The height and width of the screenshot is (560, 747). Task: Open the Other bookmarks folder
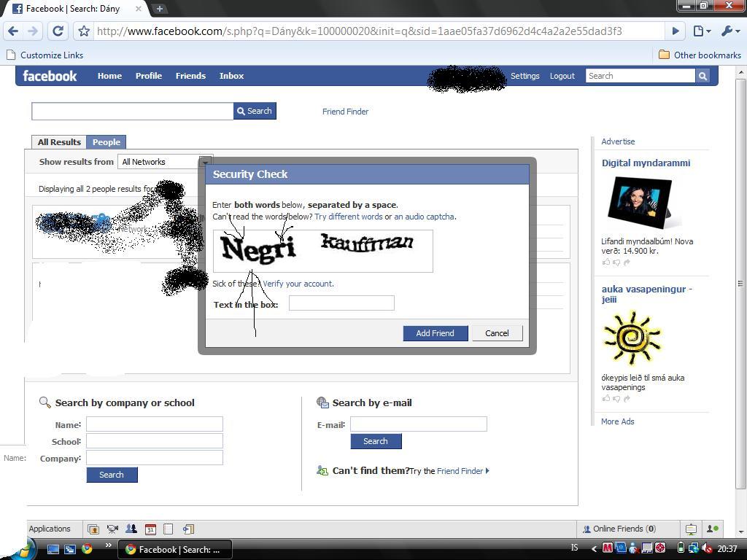tap(700, 55)
